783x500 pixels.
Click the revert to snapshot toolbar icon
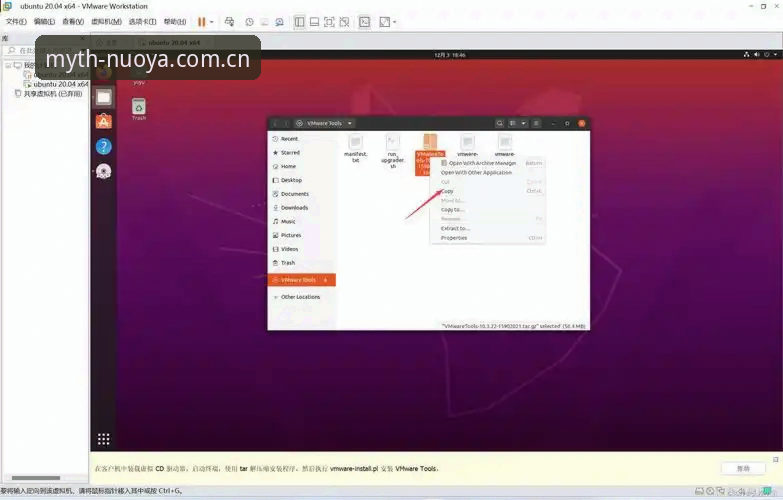(264, 21)
